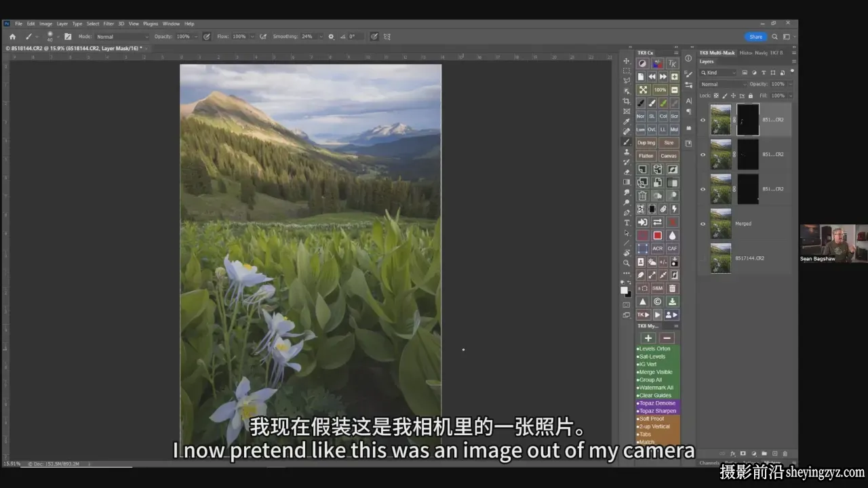Click the foreground color swatch
This screenshot has width=868, height=488.
coord(624,289)
